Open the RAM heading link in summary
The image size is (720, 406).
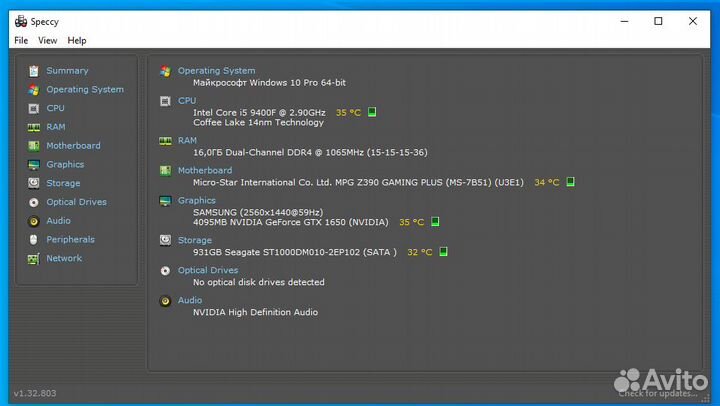point(187,141)
